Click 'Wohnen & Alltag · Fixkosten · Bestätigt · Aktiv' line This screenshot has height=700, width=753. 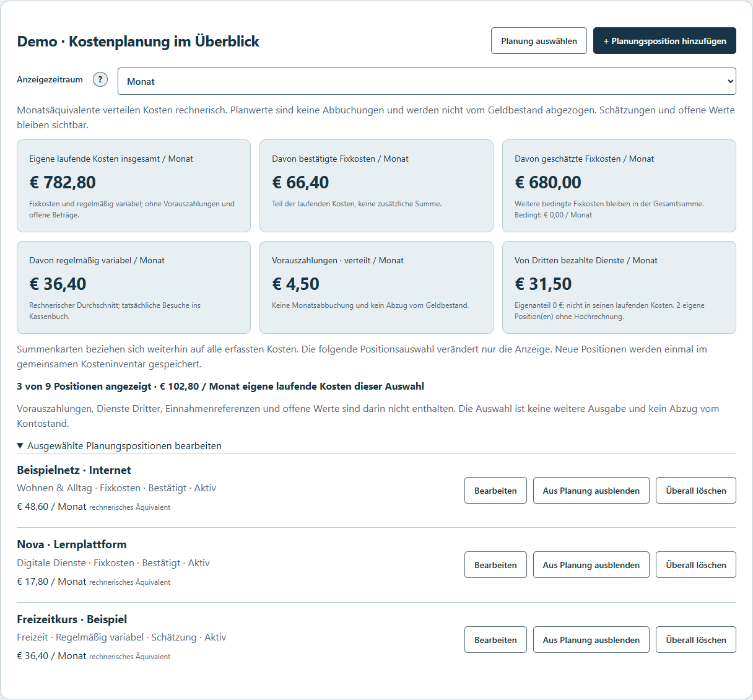click(x=116, y=488)
